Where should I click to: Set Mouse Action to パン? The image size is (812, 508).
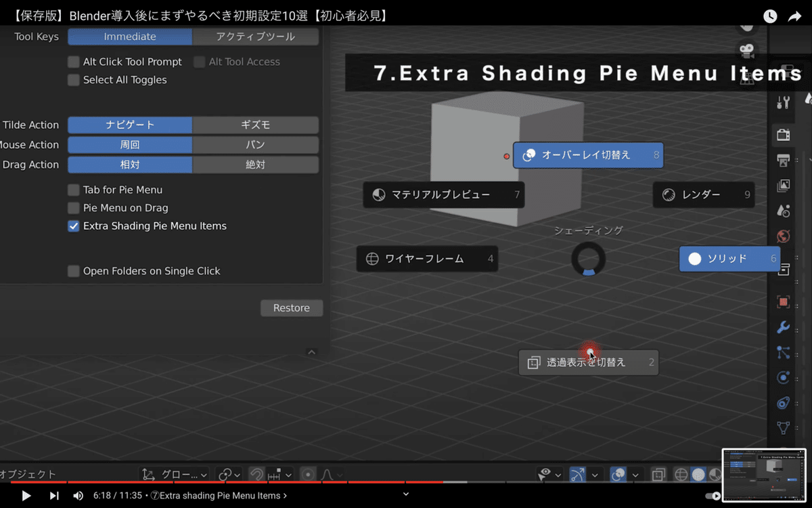(255, 145)
